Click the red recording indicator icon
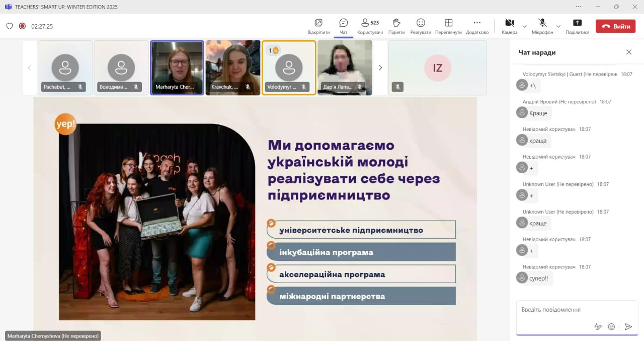644x341 pixels. point(22,26)
